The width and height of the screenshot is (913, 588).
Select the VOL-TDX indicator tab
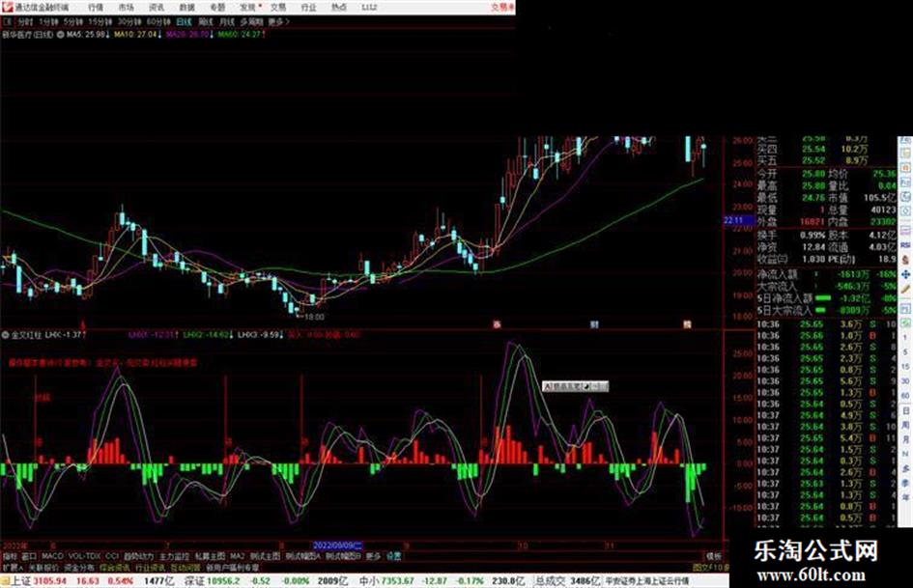click(84, 556)
